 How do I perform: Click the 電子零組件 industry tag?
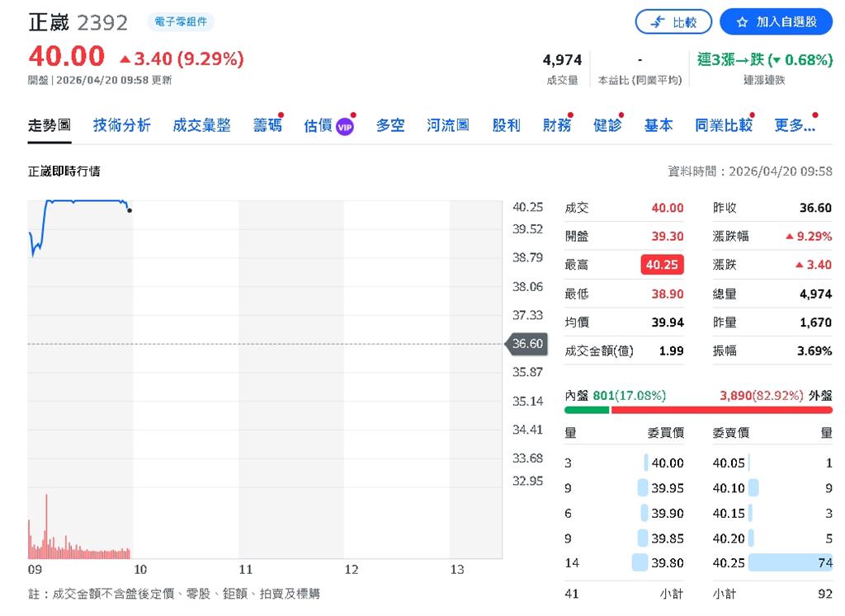tap(181, 21)
